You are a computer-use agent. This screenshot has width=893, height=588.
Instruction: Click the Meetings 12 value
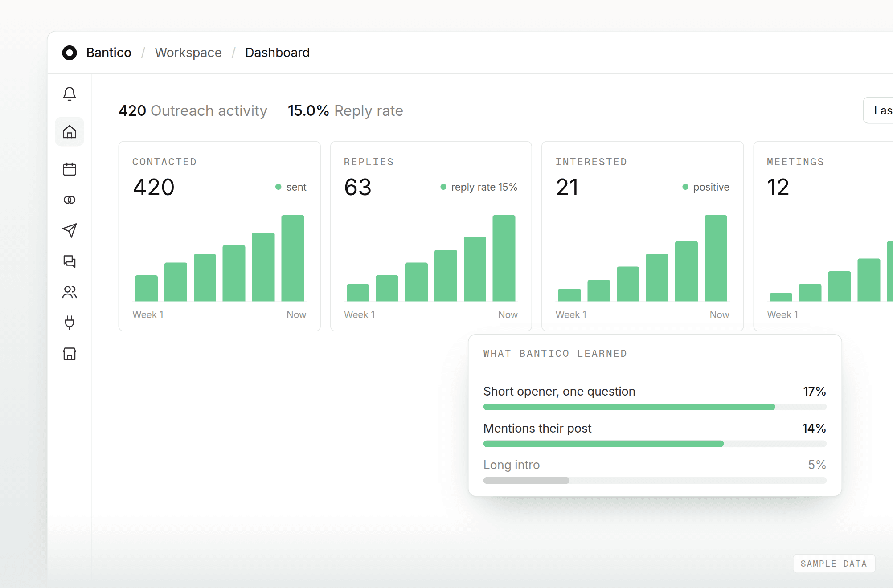pos(778,187)
